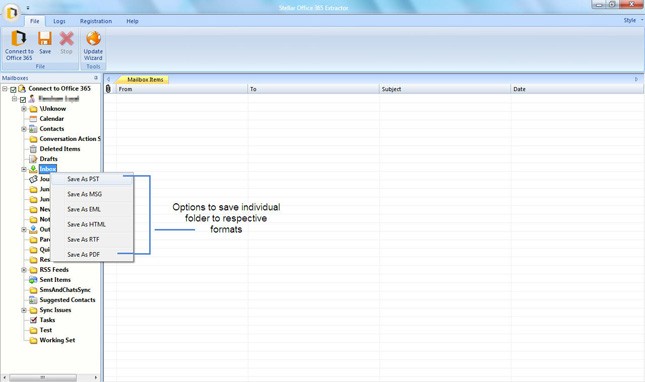Toggle the user mailbox checkbox
This screenshot has height=382, width=645.
click(x=23, y=100)
